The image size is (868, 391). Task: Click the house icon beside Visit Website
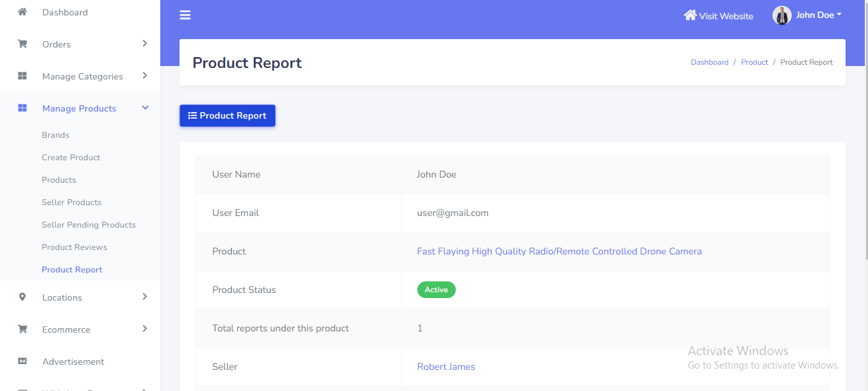690,15
